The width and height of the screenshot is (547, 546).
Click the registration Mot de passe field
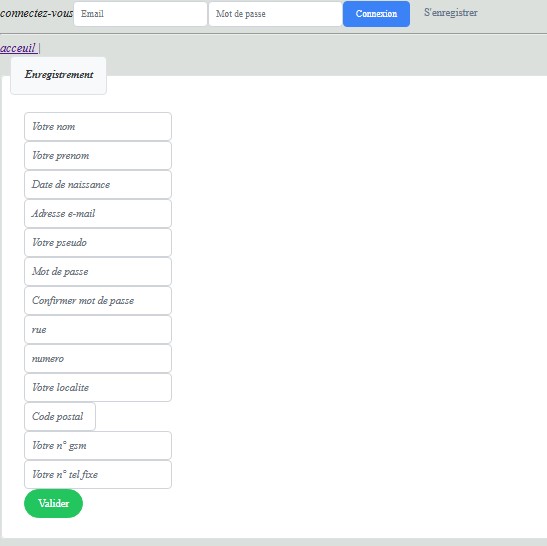(98, 271)
